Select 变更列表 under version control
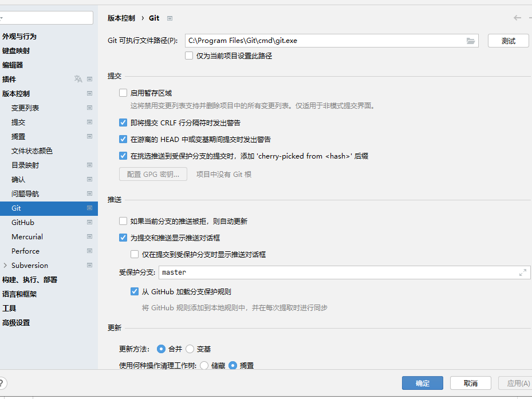The width and height of the screenshot is (532, 399). tap(25, 108)
